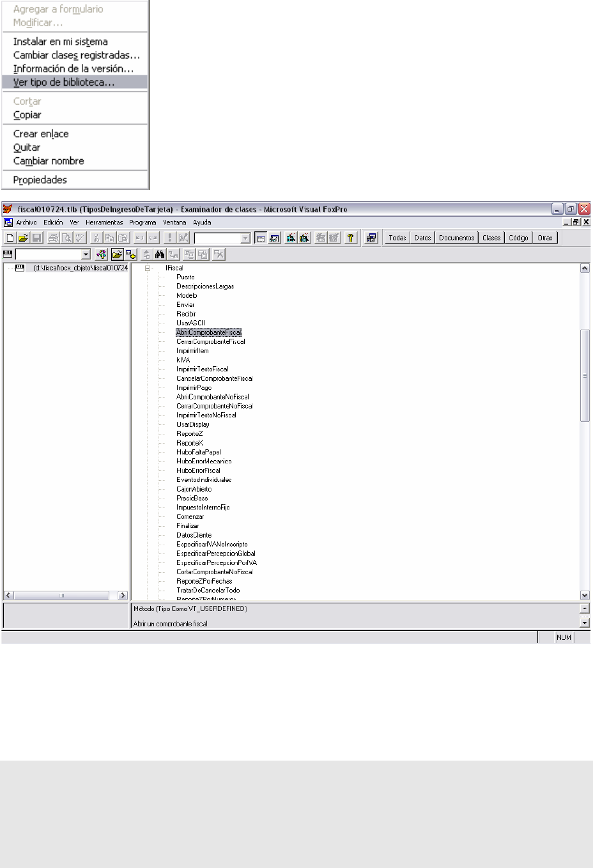Click the member list scrollbar up arrow
Viewport: 593px width, 868px height.
tap(585, 269)
